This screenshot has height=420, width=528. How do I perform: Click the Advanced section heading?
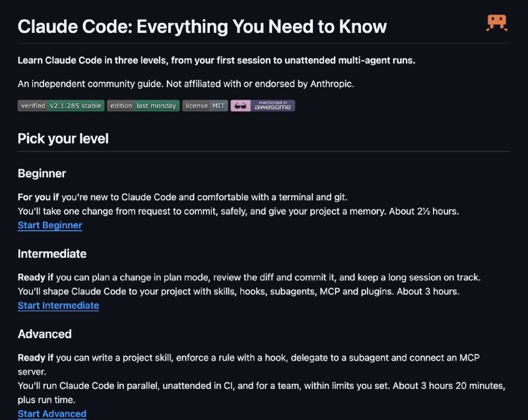[x=44, y=334]
